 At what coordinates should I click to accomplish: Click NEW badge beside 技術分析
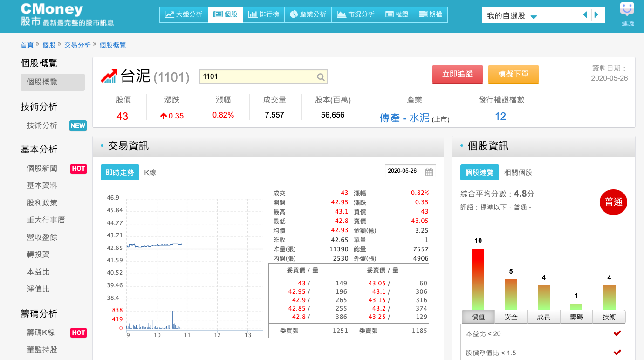[x=78, y=125]
